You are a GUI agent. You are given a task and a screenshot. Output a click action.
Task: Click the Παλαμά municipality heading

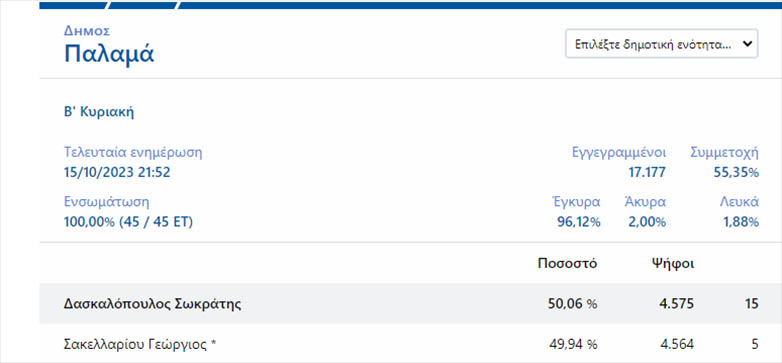click(x=109, y=54)
